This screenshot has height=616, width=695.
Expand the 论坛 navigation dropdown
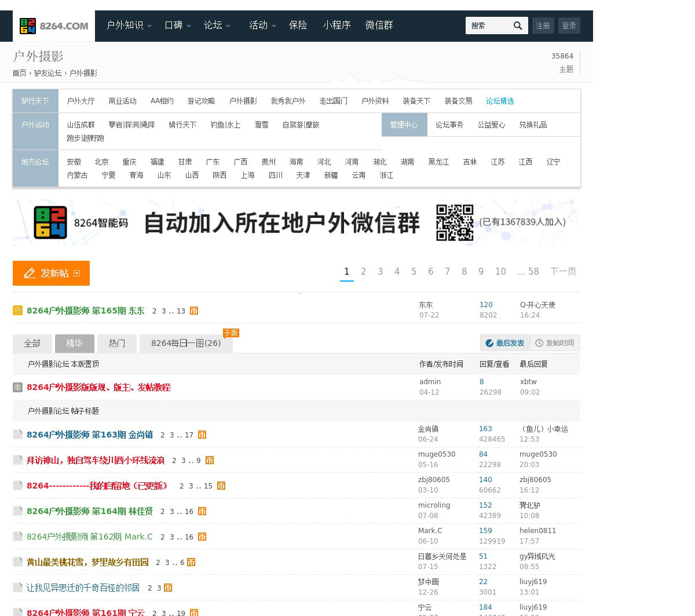pos(217,25)
